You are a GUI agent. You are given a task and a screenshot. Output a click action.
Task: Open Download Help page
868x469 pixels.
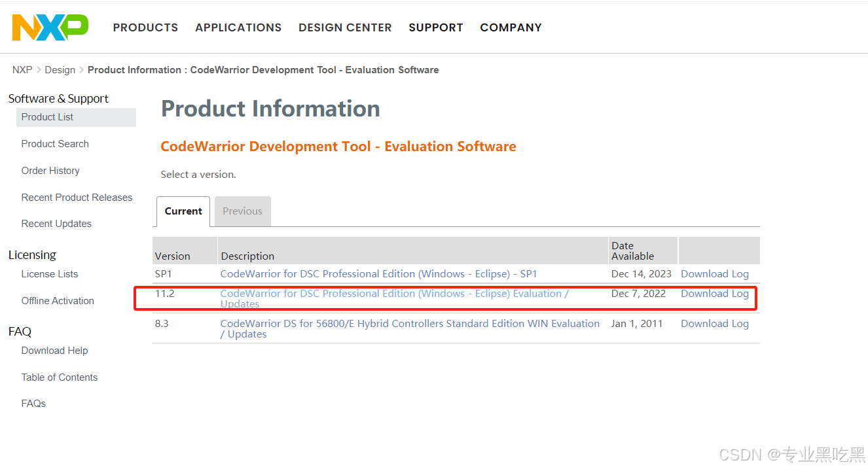(54, 351)
